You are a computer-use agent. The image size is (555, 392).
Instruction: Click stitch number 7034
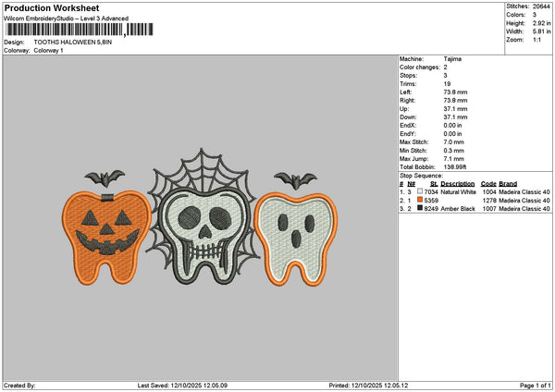431,192
